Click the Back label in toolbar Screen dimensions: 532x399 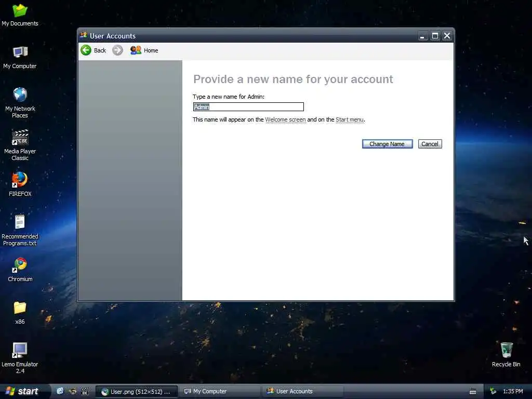[x=100, y=50]
